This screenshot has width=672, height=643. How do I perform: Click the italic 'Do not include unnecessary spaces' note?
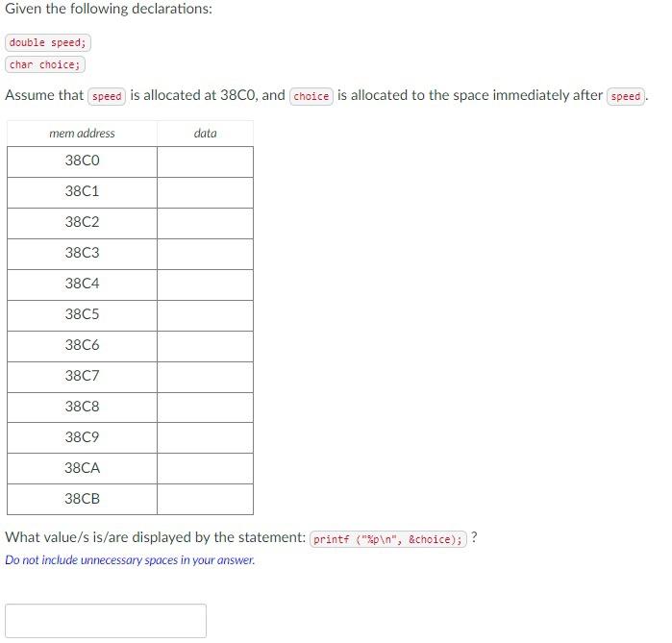click(x=130, y=560)
